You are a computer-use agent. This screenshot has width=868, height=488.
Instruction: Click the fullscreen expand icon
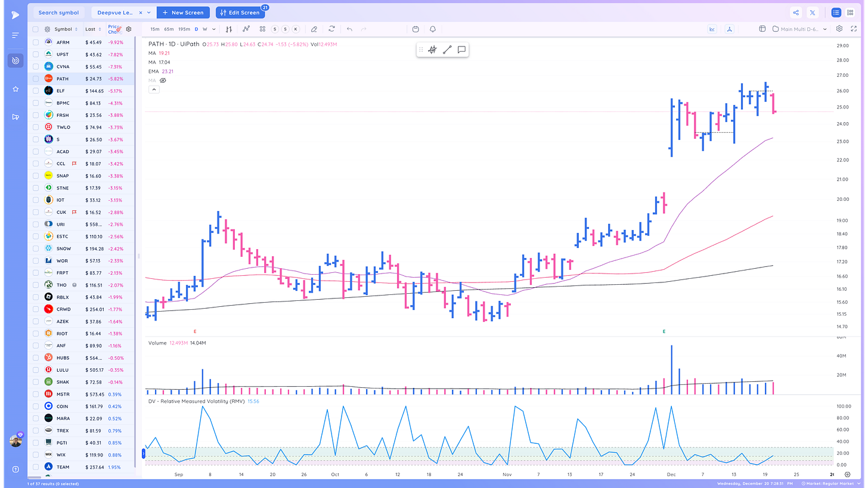(x=853, y=29)
